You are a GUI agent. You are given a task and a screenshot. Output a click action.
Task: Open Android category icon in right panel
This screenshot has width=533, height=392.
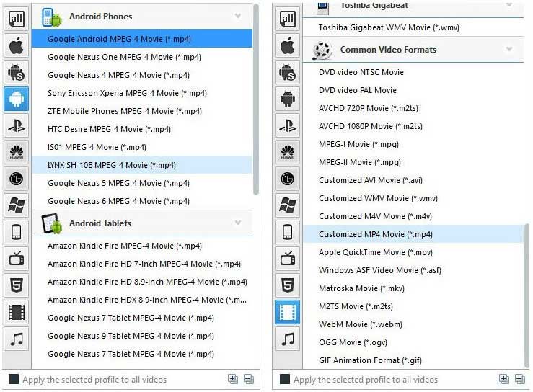(x=288, y=99)
